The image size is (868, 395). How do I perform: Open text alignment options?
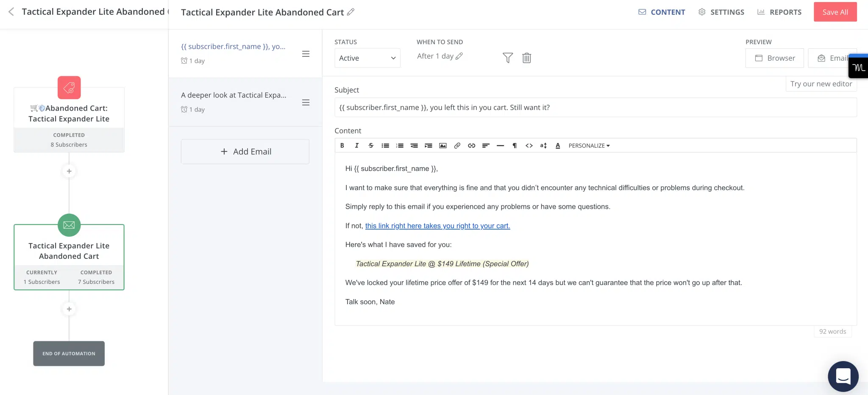pyautogui.click(x=486, y=146)
